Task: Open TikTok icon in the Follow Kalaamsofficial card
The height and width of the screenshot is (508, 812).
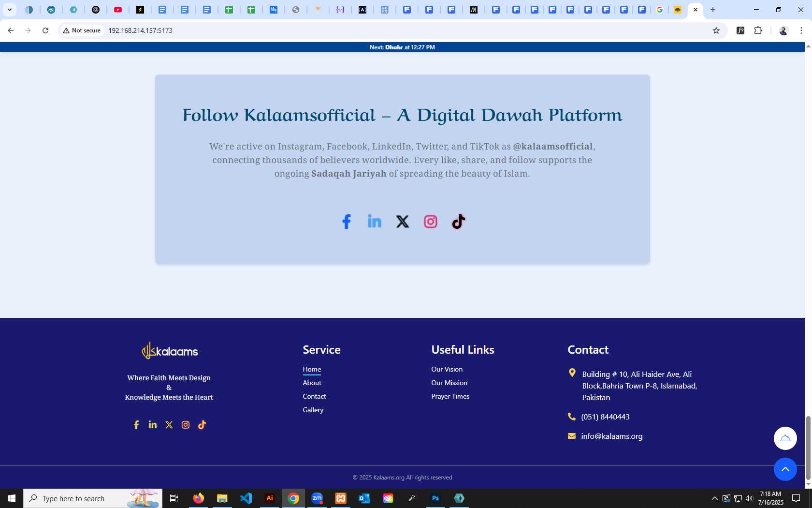Action: (x=459, y=222)
